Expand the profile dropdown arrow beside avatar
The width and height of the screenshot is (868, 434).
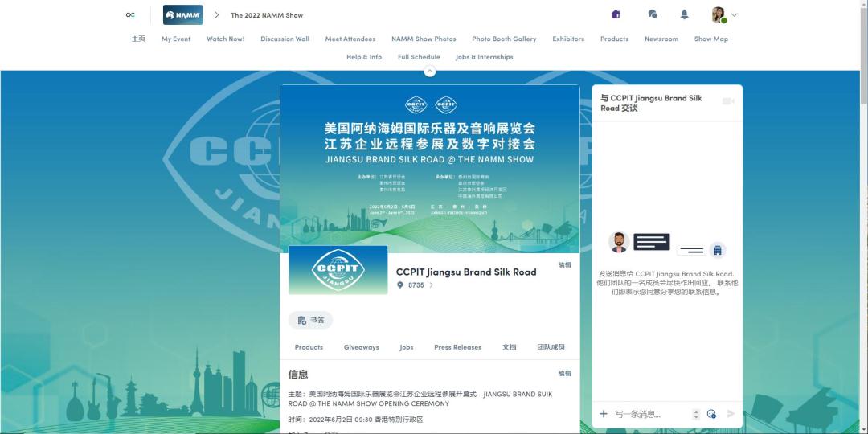734,15
